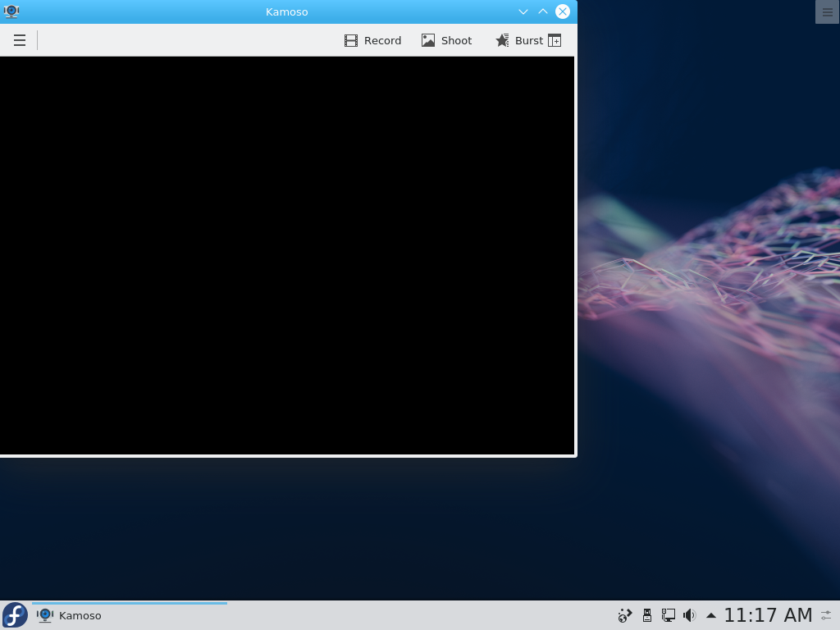This screenshot has height=630, width=840.
Task: Expand hidden system tray icons
Action: pyautogui.click(x=711, y=615)
